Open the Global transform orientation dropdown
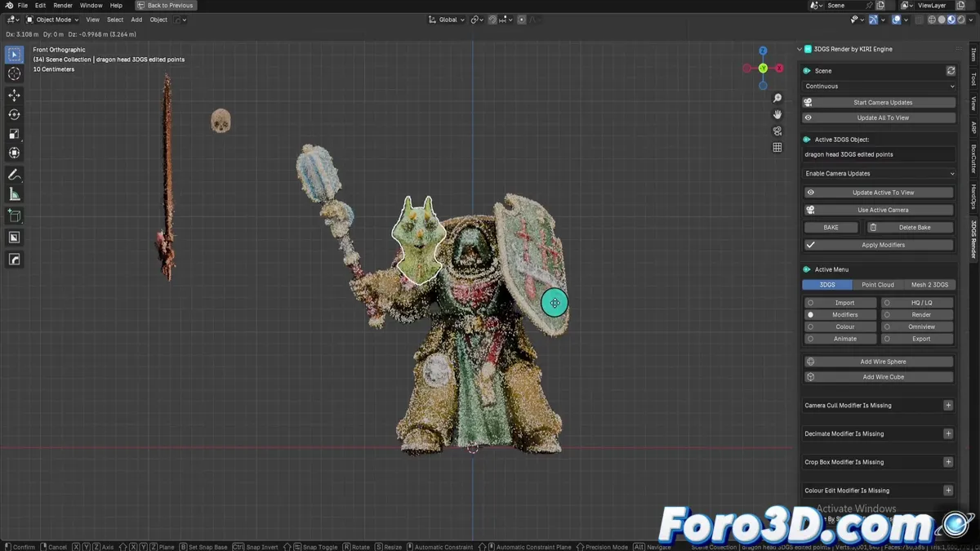Screen dimensions: 980x551 pyautogui.click(x=446, y=20)
